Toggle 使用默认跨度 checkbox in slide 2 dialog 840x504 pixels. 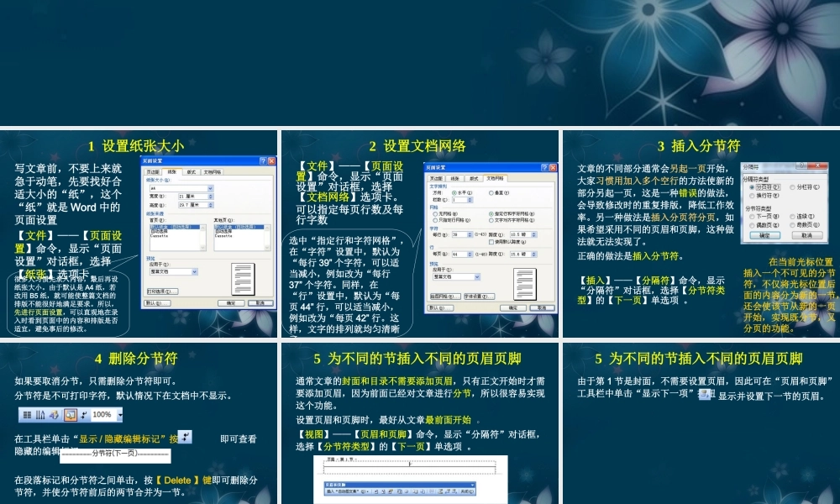tap(491, 242)
